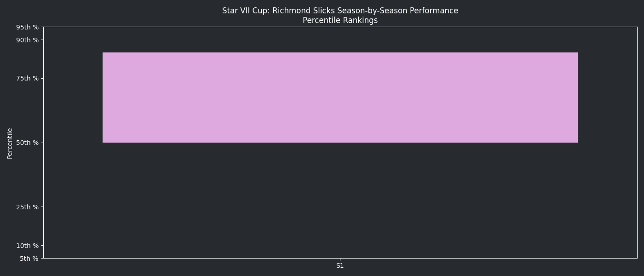Click the "S1" x-axis season label
The width and height of the screenshot is (644, 276).
[340, 266]
